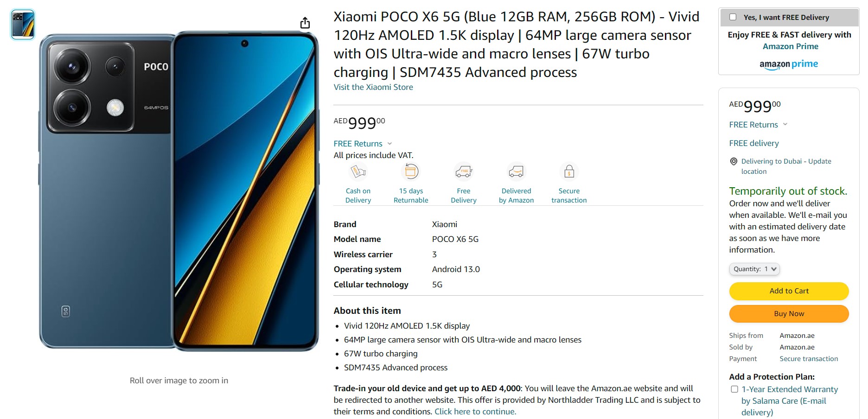This screenshot has width=868, height=419.
Task: Visit the Xiaomi Store link
Action: tap(373, 87)
